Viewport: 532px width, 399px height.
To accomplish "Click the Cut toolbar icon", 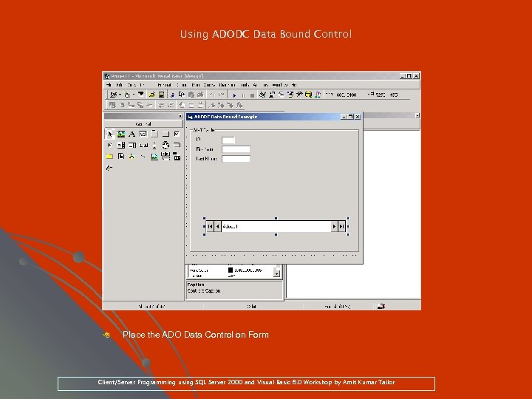I will 173,95.
